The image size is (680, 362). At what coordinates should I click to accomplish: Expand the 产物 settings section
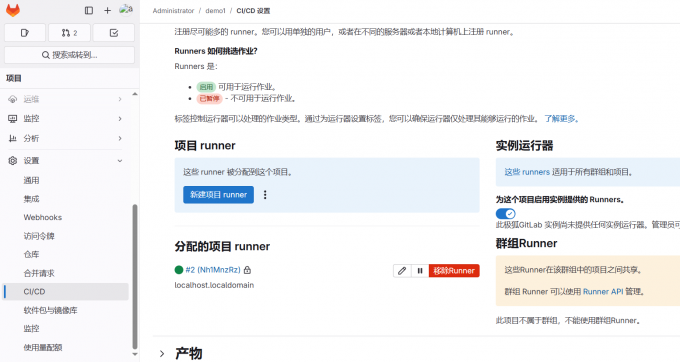click(x=162, y=354)
